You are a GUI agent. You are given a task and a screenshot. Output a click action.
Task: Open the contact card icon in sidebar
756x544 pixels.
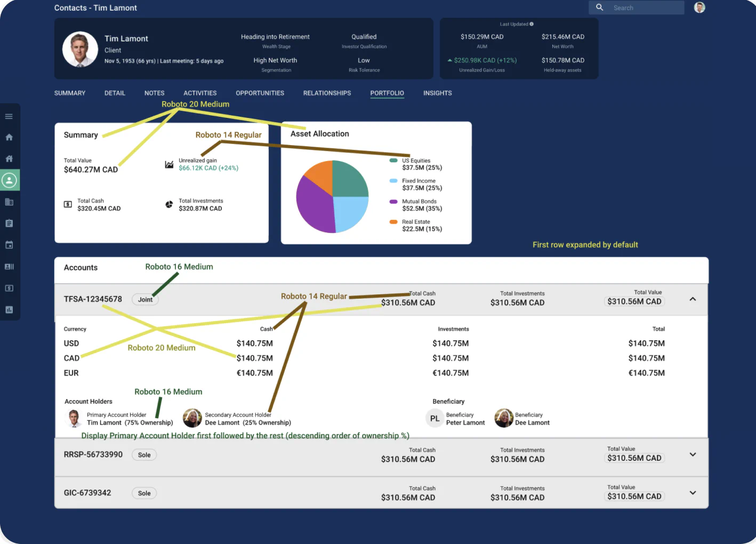9,267
